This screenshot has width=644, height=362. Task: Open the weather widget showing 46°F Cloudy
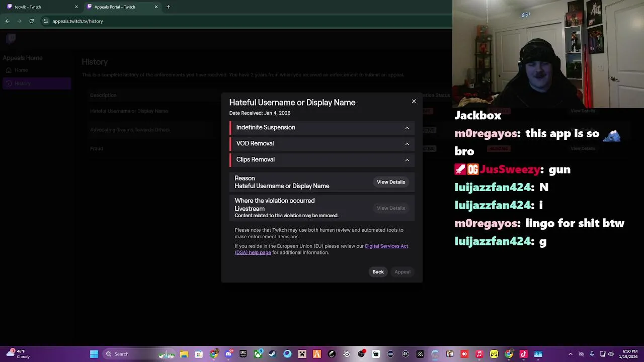point(18,354)
